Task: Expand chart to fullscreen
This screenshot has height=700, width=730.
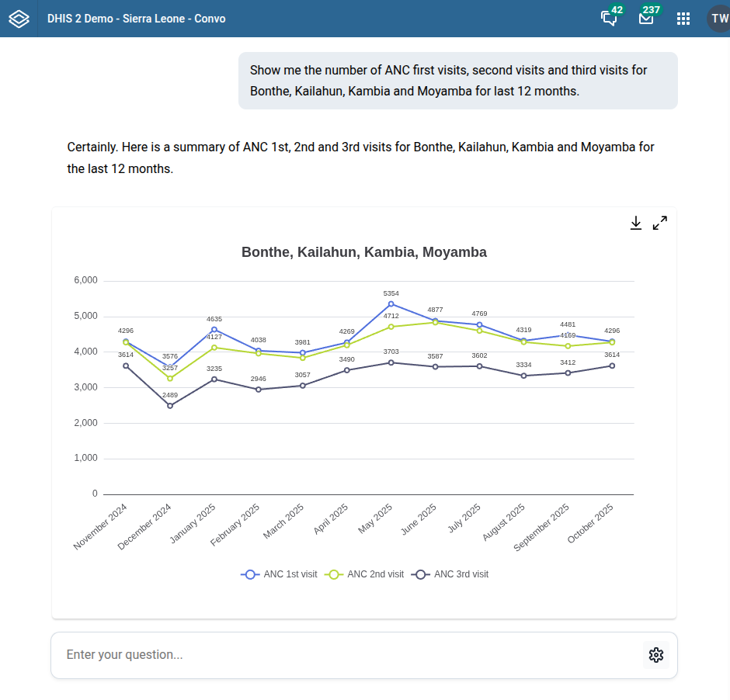Action: pyautogui.click(x=660, y=224)
